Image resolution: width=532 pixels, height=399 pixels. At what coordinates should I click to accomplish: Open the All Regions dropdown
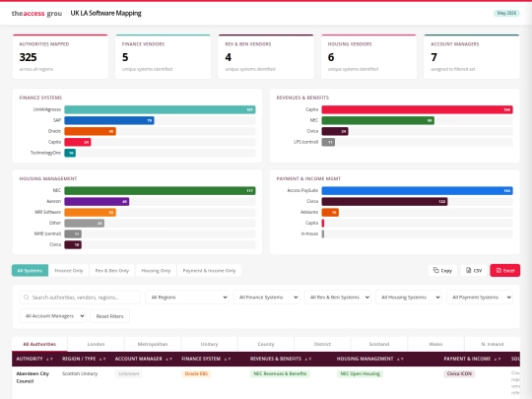[187, 298]
